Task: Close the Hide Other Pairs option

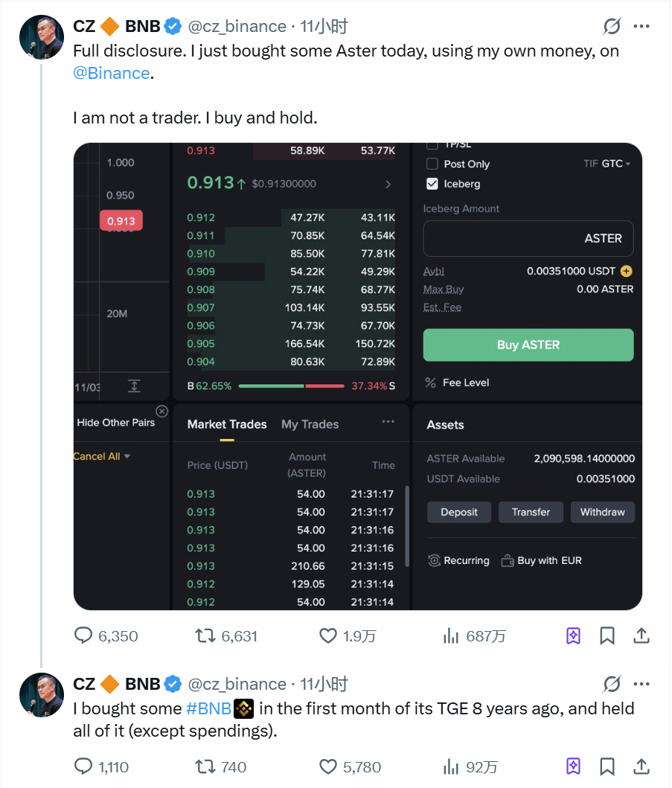Action: (161, 411)
